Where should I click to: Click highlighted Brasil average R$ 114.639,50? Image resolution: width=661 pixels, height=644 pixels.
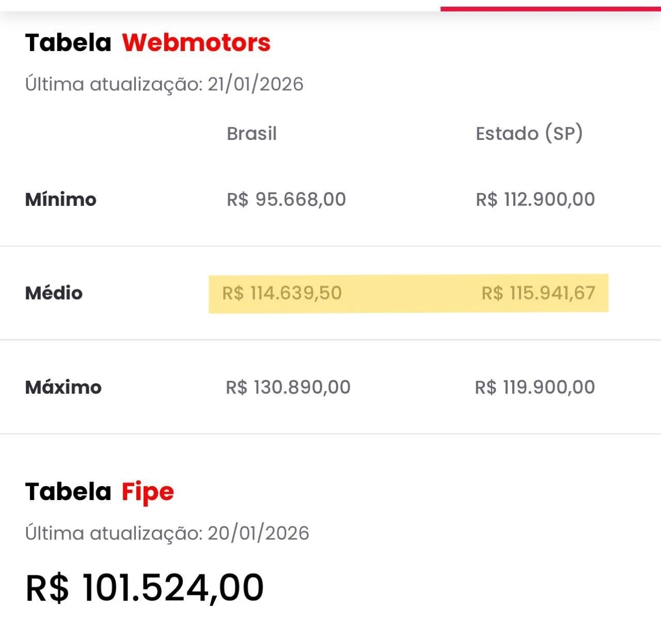[x=282, y=293]
